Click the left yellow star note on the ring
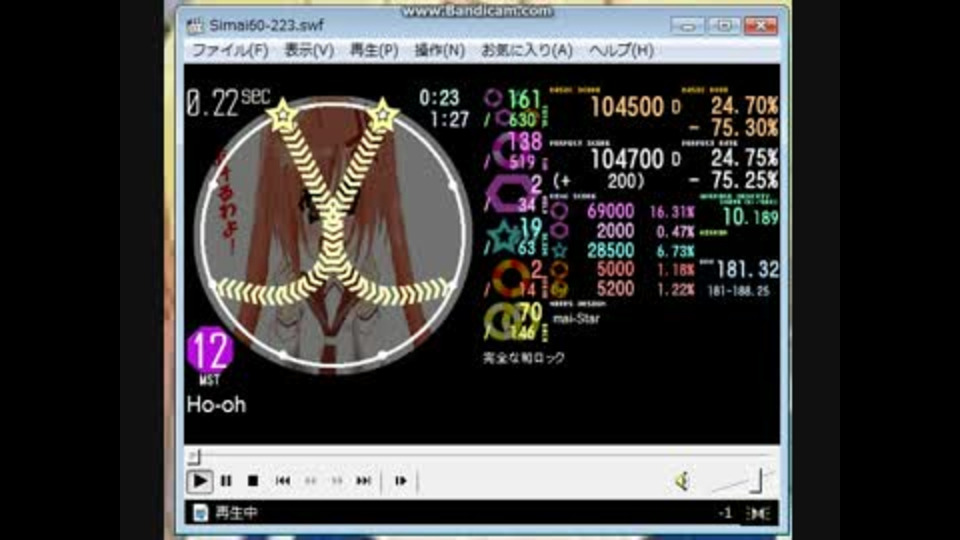 coord(282,114)
